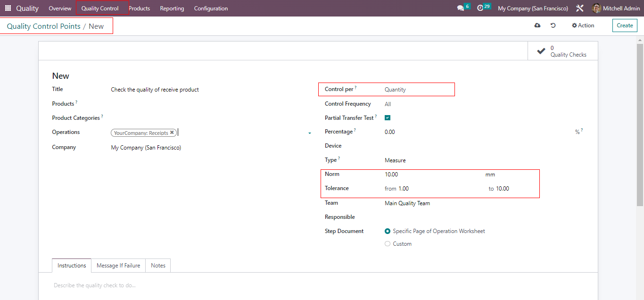
Task: Uncheck the Partial Transfer Test checkbox
Action: pyautogui.click(x=388, y=118)
